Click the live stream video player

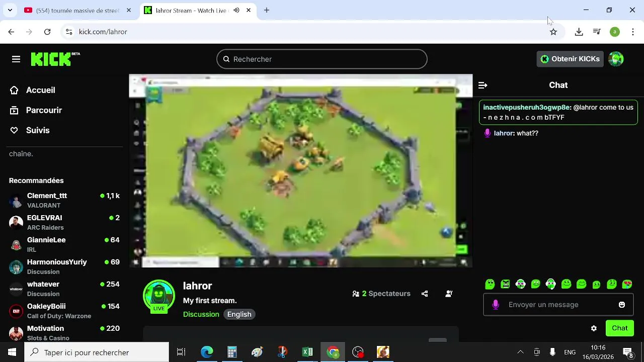click(301, 171)
